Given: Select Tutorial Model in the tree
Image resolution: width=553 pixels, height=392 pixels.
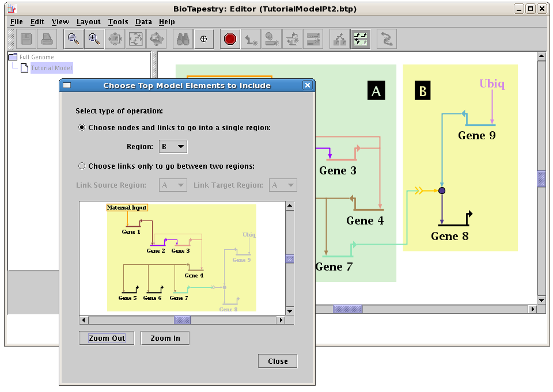Looking at the screenshot, I should click(x=51, y=68).
